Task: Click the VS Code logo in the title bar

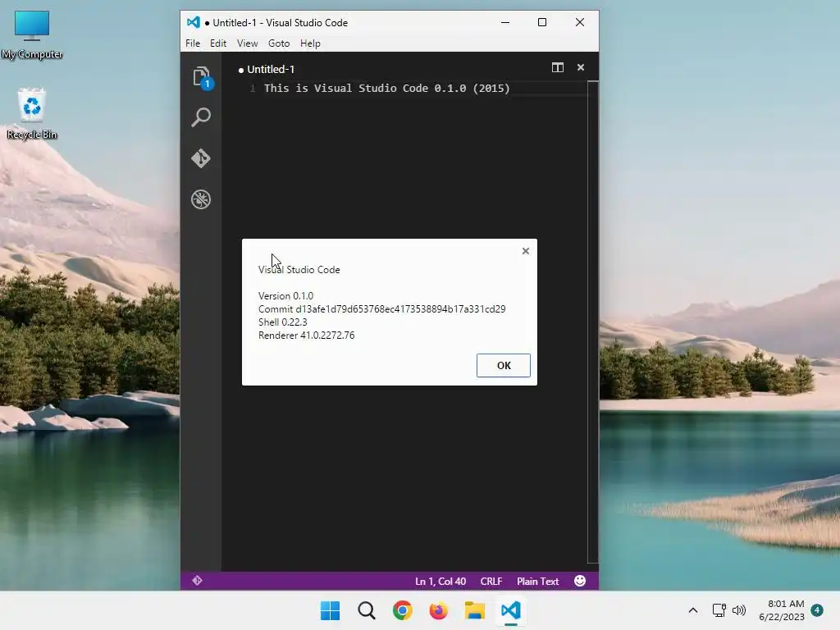Action: point(194,22)
